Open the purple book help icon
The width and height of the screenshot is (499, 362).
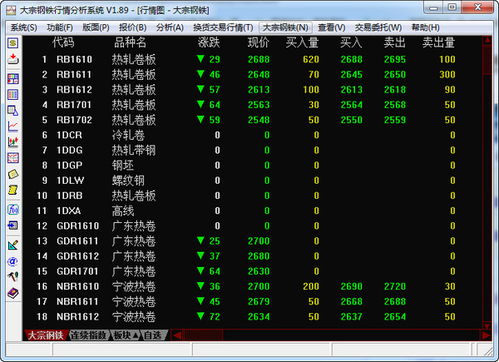(x=13, y=293)
